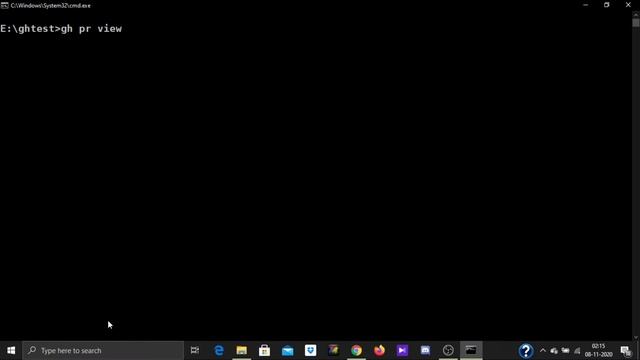This screenshot has width=640, height=360.
Task: Click the scrollbar down arrow in cmd
Action: coord(636,338)
